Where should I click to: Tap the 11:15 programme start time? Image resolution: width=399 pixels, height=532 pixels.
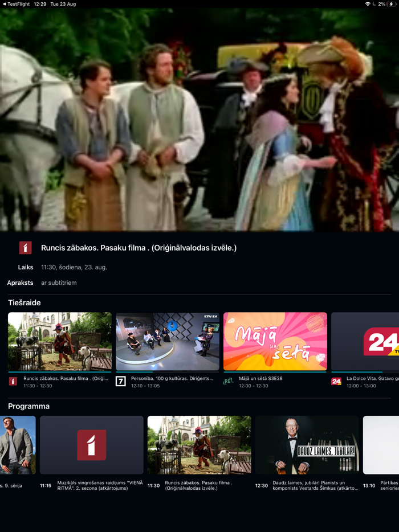46,486
